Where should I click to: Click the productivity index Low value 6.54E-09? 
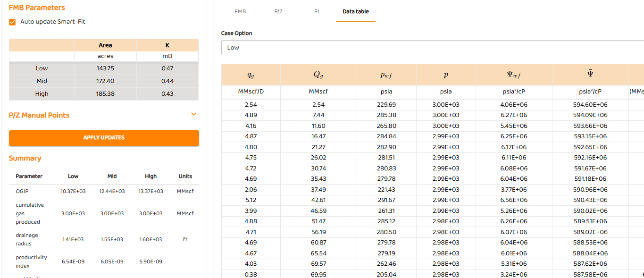pos(73,261)
